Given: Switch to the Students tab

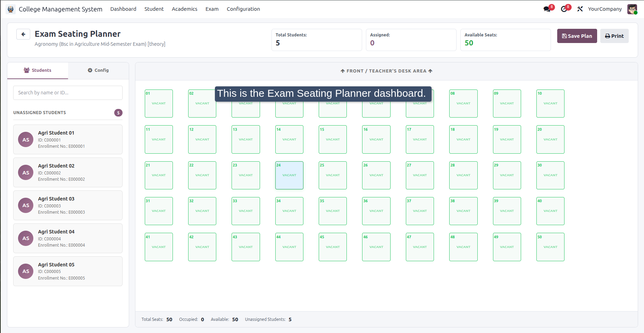Looking at the screenshot, I should 37,70.
